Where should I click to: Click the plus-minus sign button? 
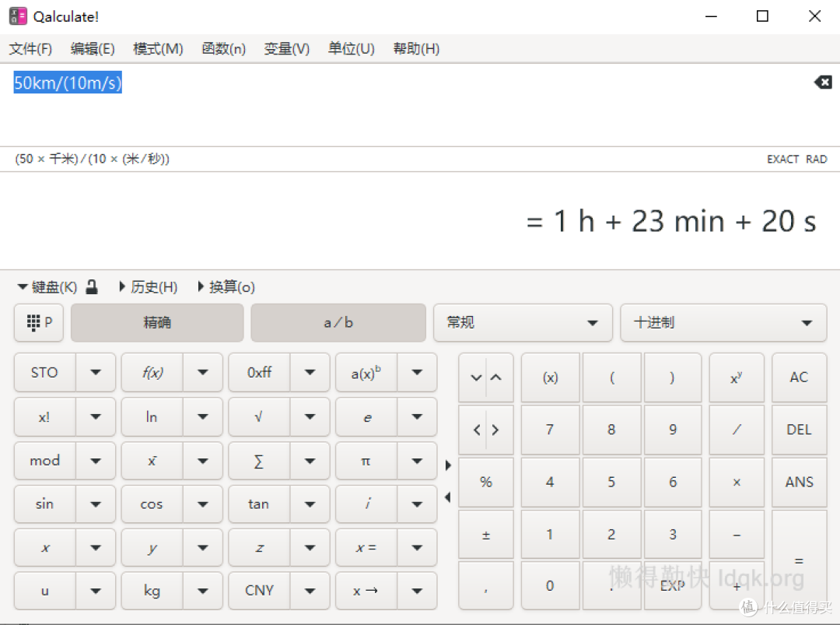click(x=486, y=535)
